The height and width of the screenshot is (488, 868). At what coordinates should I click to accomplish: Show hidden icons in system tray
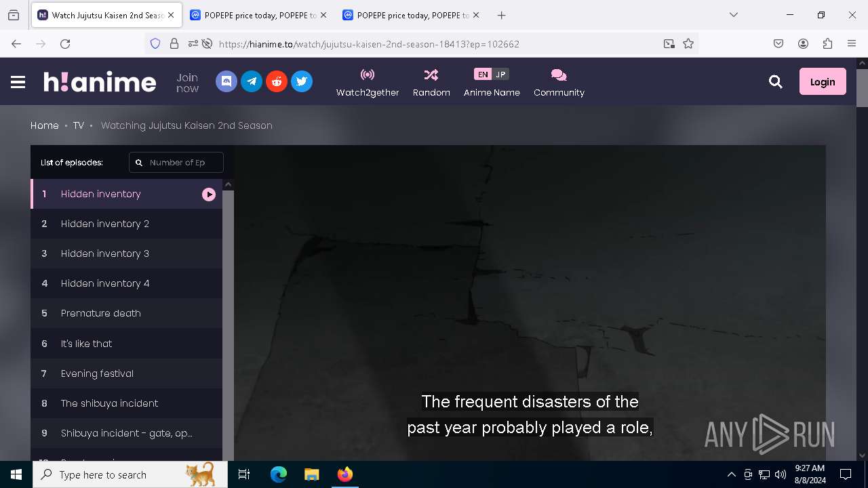[x=731, y=474]
